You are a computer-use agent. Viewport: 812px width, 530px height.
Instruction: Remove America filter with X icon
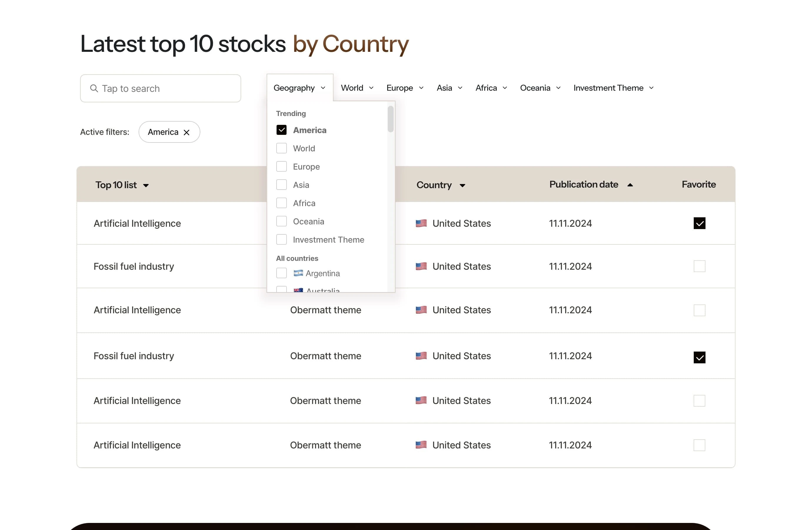click(x=187, y=132)
